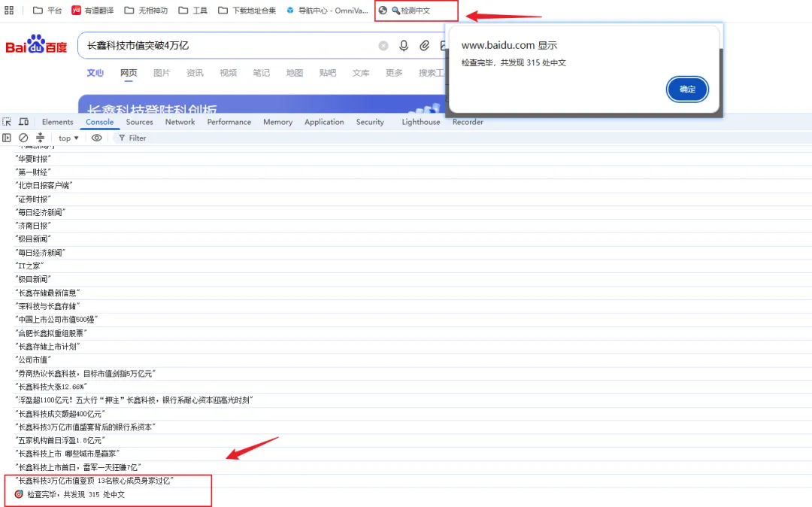Open the 导航中心 OmniVa bookmark

click(x=327, y=11)
